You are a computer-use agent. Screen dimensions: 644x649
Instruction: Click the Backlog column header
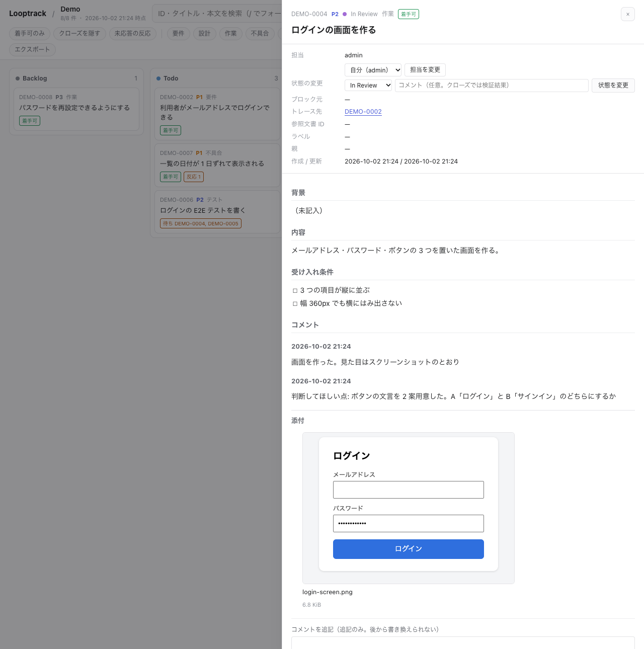[76, 78]
